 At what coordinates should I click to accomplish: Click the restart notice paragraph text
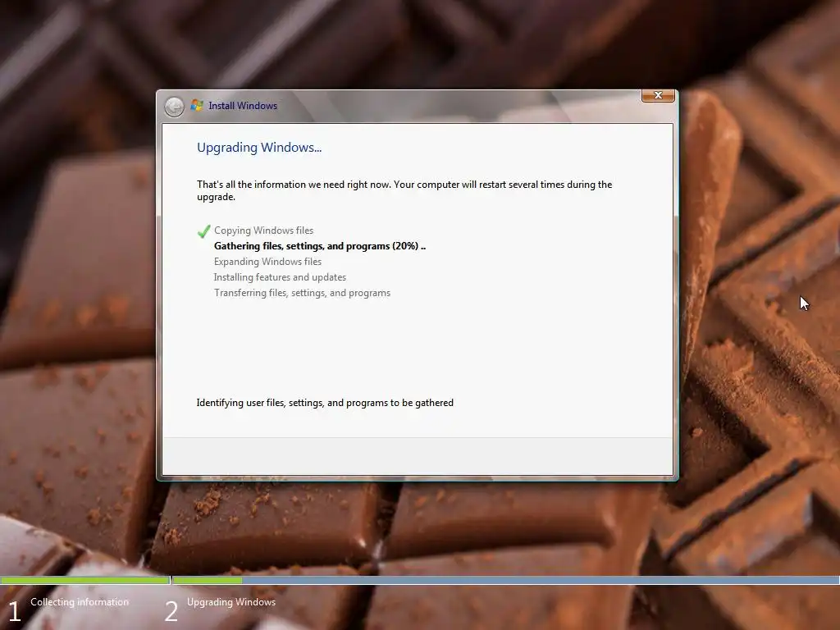pyautogui.click(x=404, y=190)
